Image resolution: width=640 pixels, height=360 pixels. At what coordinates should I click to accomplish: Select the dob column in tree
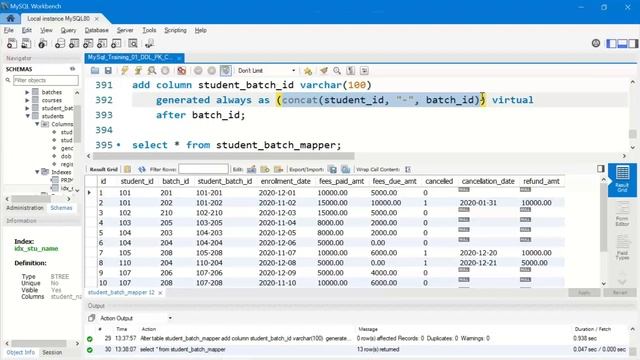(x=66, y=156)
